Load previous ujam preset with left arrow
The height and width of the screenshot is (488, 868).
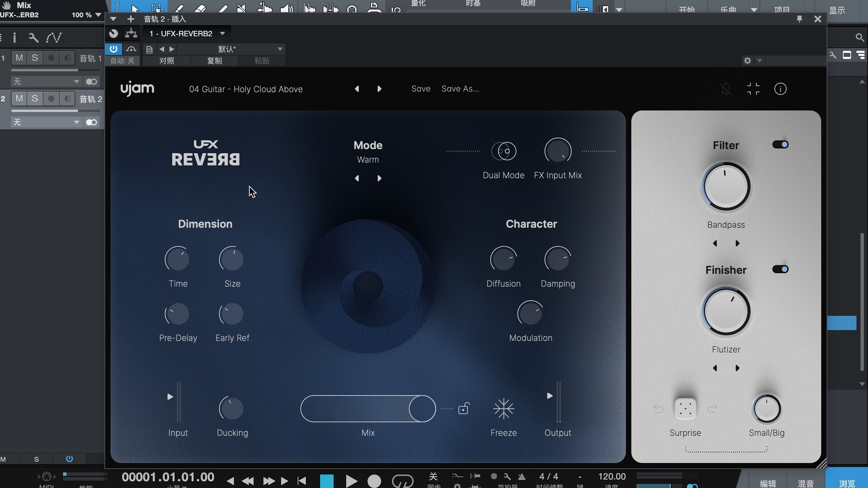[357, 89]
